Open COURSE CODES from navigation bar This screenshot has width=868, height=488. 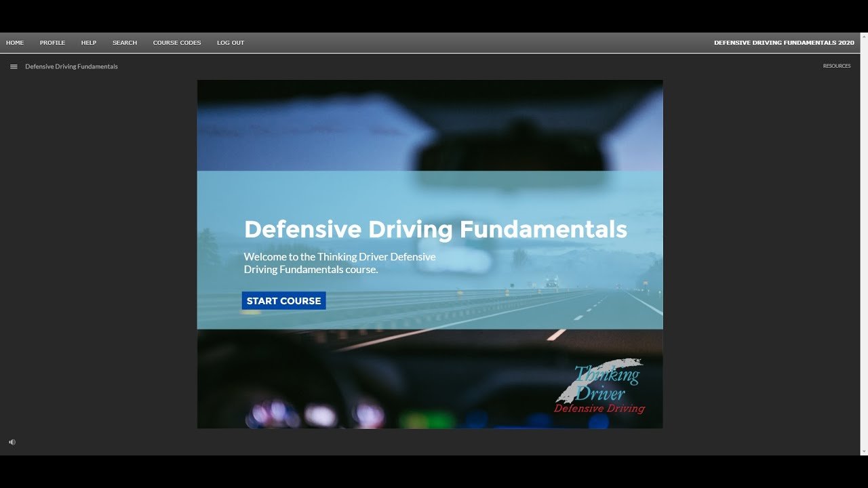[x=177, y=43]
